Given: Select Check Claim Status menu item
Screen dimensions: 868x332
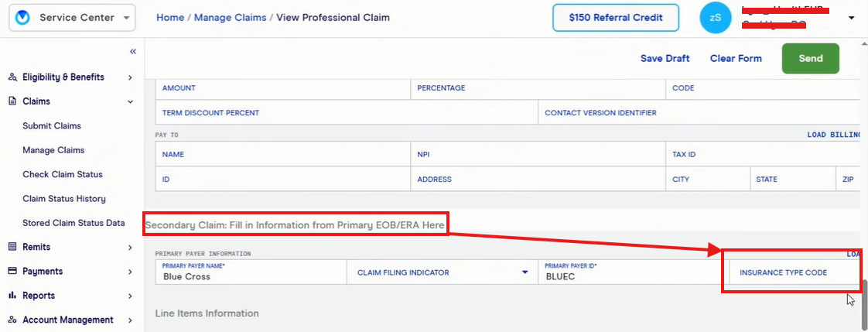Looking at the screenshot, I should pyautogui.click(x=63, y=174).
